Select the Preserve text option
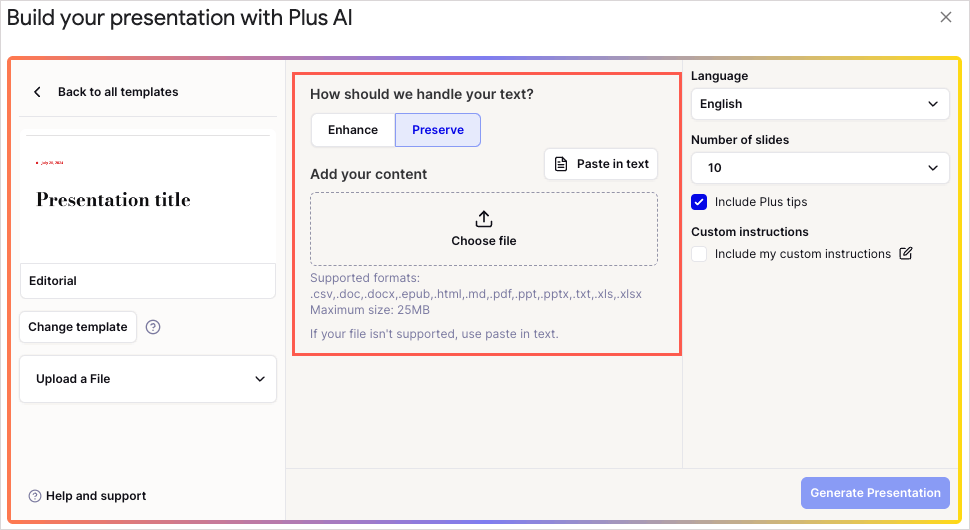This screenshot has width=970, height=530. [438, 130]
